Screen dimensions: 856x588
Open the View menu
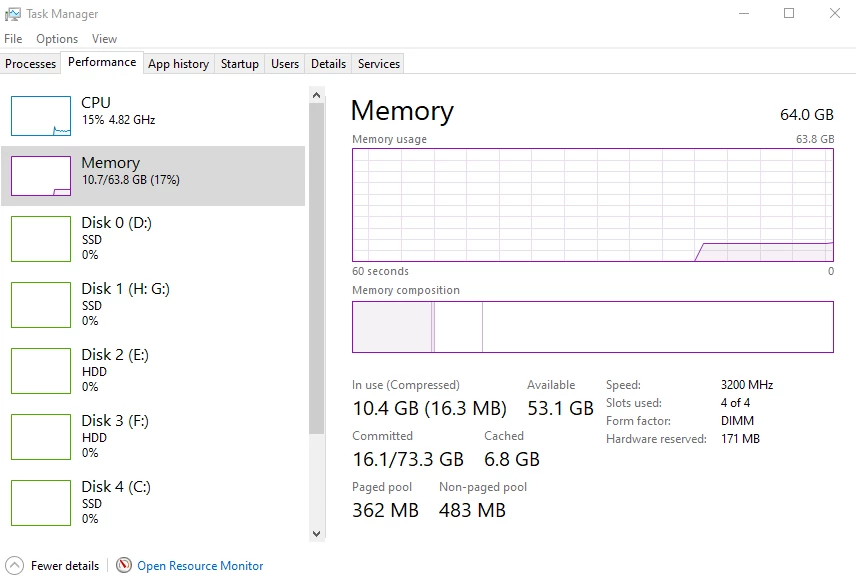(104, 39)
